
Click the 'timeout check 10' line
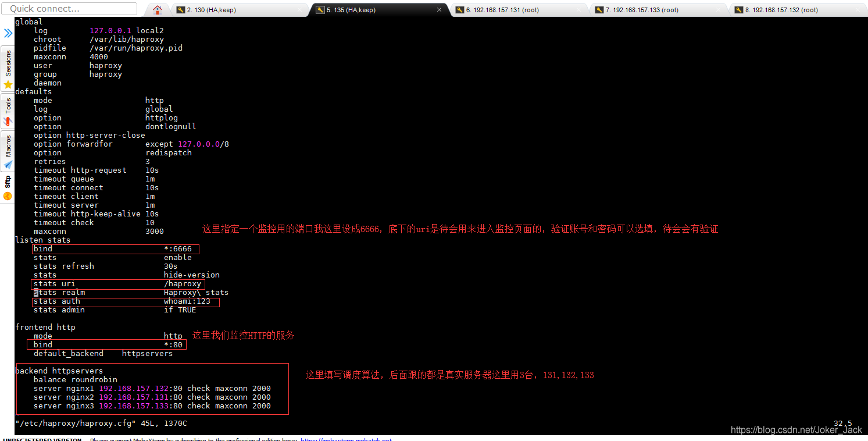(94, 222)
